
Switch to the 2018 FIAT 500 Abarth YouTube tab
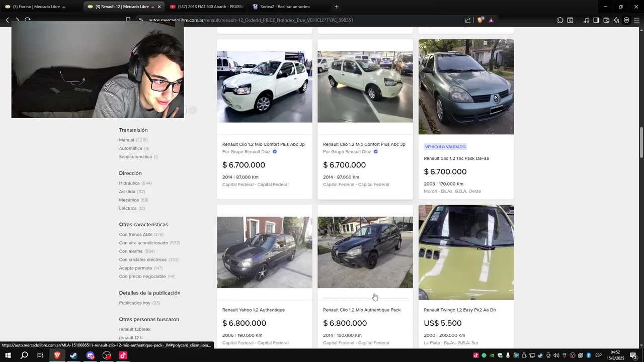[x=206, y=7]
